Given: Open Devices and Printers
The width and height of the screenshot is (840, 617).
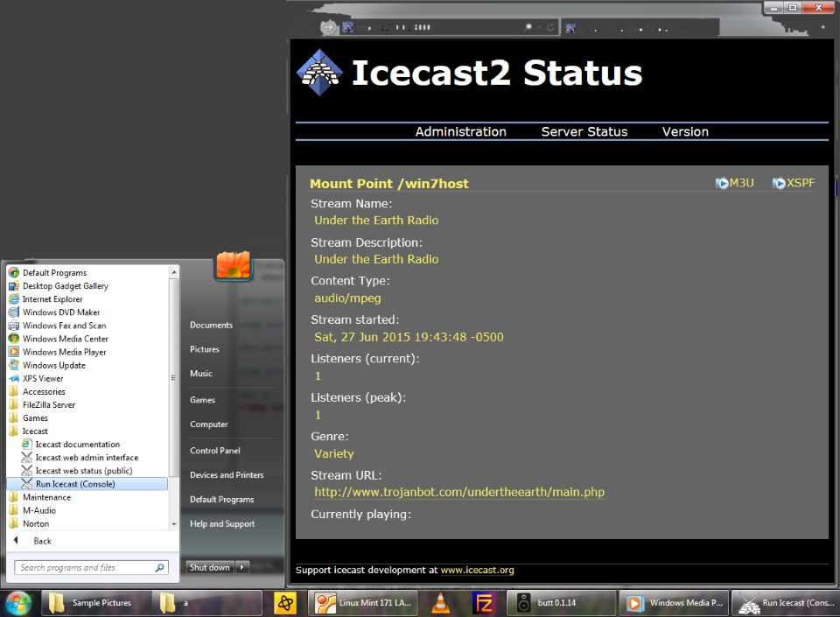Looking at the screenshot, I should click(227, 475).
